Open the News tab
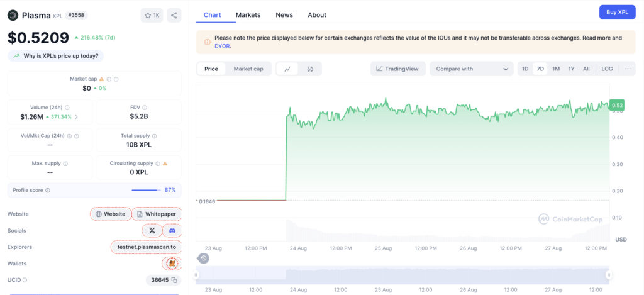 point(284,15)
